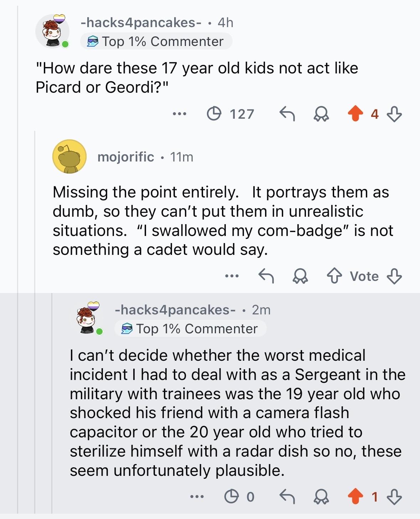Award the Picard or Geordi comment
Screen dimensions: 420x519
tap(321, 114)
